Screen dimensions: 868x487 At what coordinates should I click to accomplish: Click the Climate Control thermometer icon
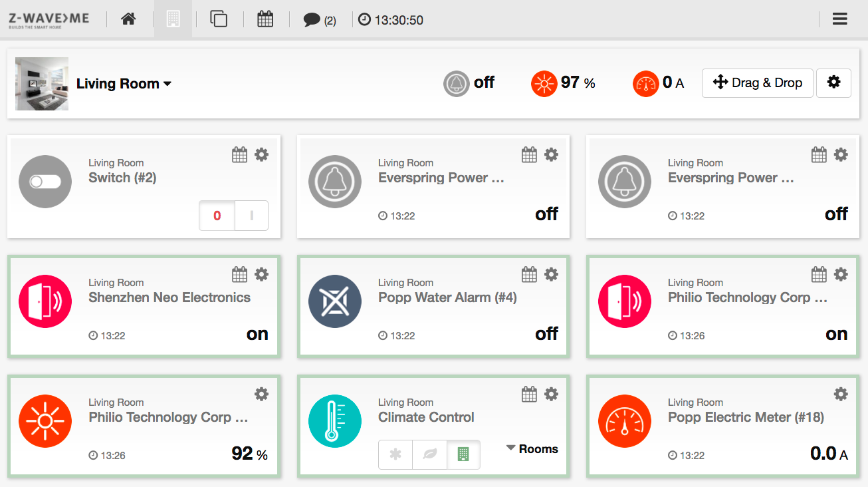pyautogui.click(x=335, y=421)
